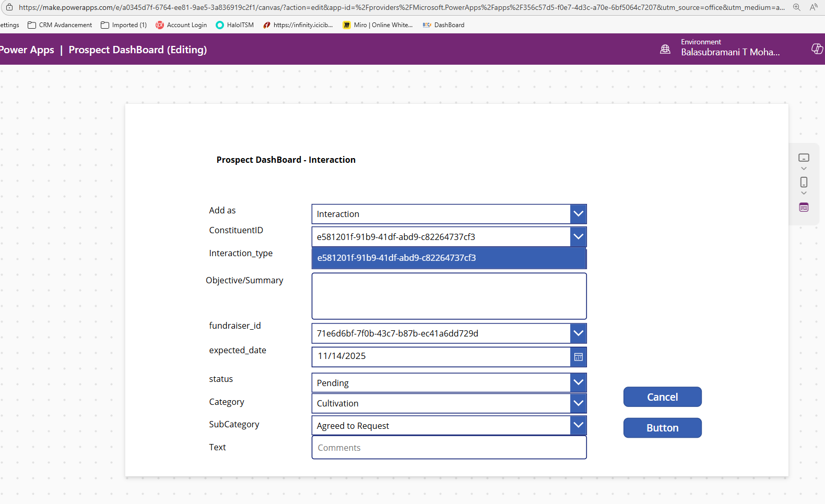Screen dimensions: 825x504
Task: Select highlighted e581201f option in dropdown list
Action: coord(449,258)
